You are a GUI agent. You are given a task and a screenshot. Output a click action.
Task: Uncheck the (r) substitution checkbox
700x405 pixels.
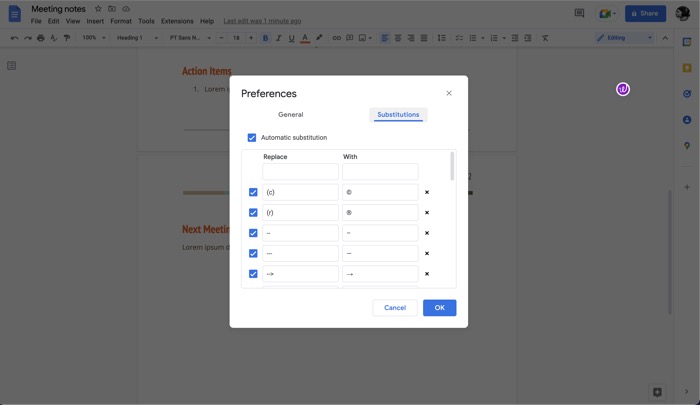[x=253, y=213]
